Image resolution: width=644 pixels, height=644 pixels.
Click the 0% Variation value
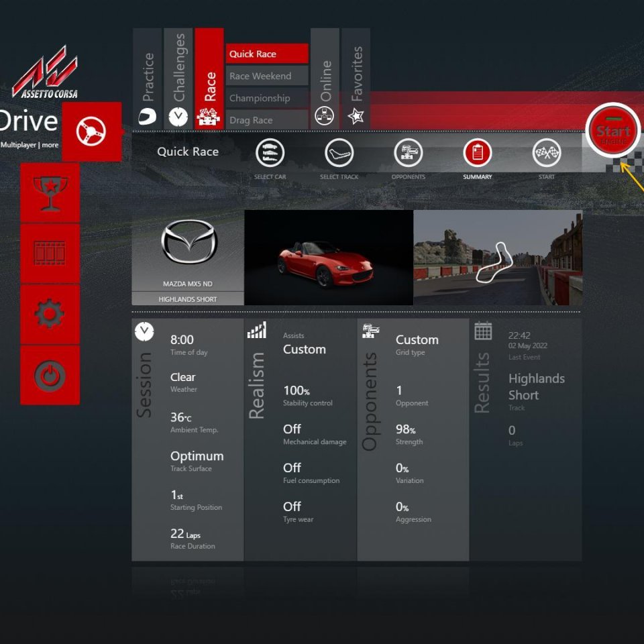pyautogui.click(x=402, y=468)
